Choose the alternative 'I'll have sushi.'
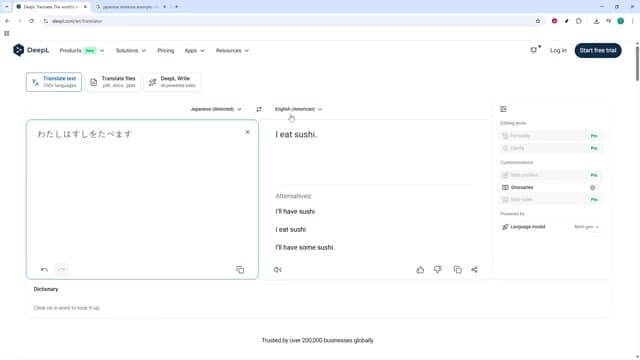The image size is (640, 360). [296, 211]
